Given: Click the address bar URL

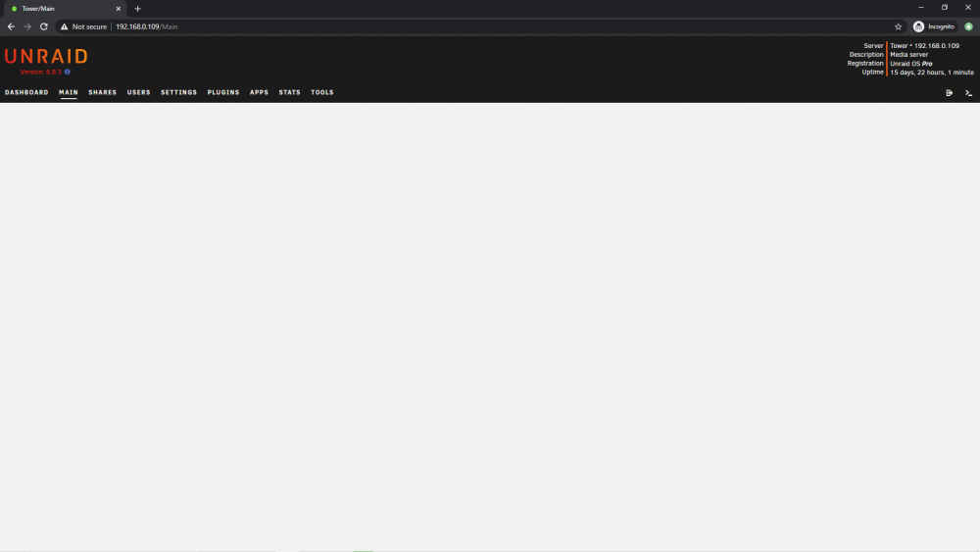Looking at the screenshot, I should coord(146,26).
